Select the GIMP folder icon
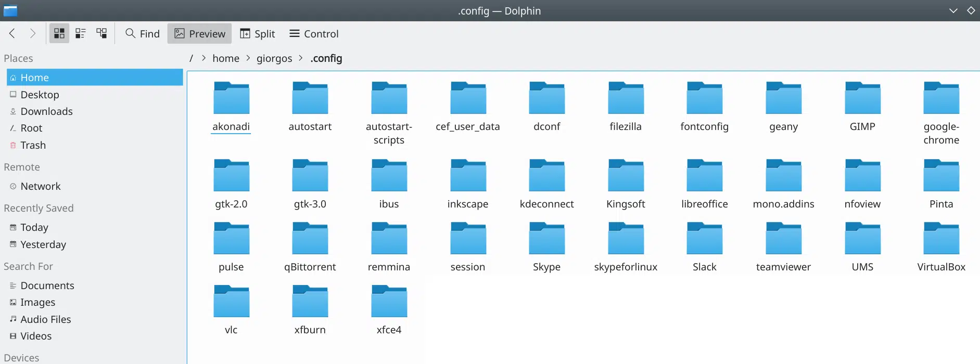 click(862, 98)
